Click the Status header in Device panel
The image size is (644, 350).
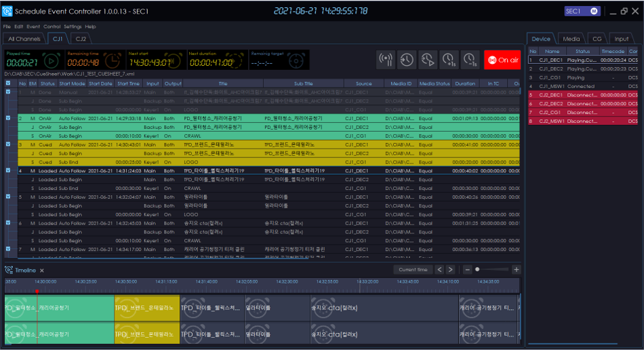tap(582, 52)
